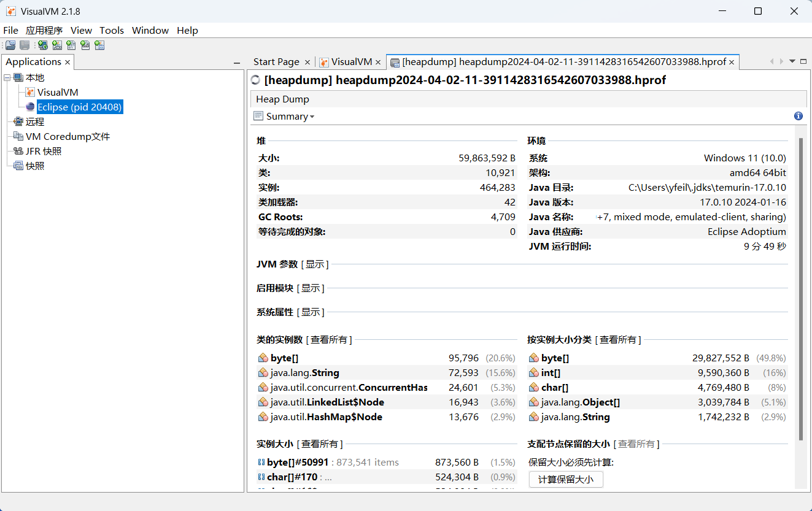Click the Load heap dump toolbar icon
This screenshot has height=511, width=812.
(x=10, y=45)
